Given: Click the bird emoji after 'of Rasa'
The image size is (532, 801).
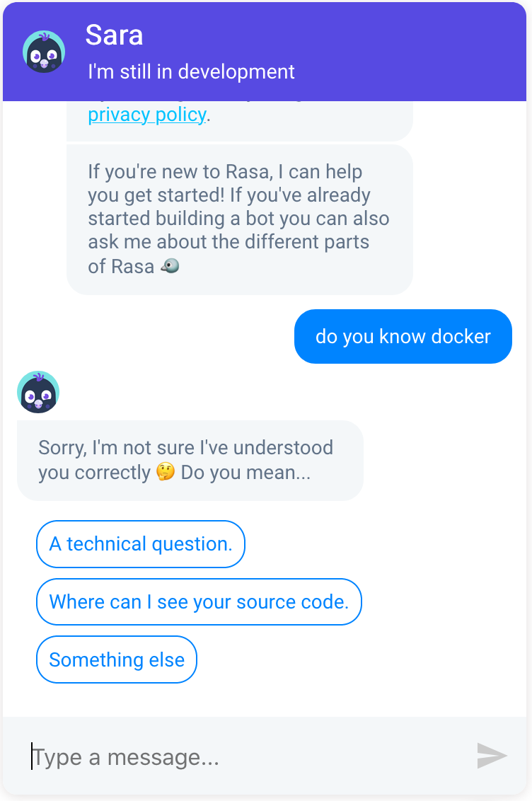Looking at the screenshot, I should (170, 265).
